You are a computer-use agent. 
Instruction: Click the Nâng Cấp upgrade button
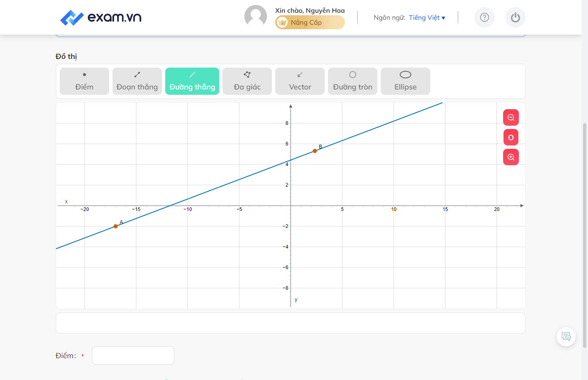(x=310, y=22)
